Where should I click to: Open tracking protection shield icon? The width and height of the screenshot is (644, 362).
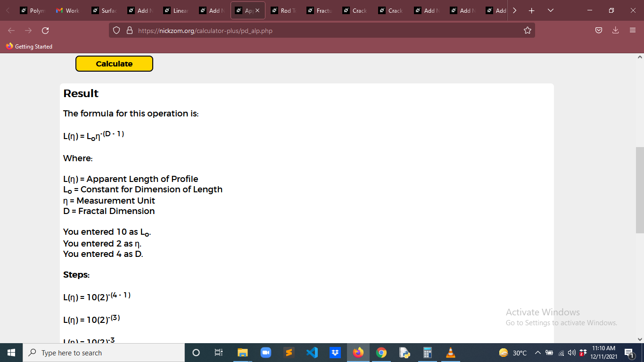click(116, 31)
